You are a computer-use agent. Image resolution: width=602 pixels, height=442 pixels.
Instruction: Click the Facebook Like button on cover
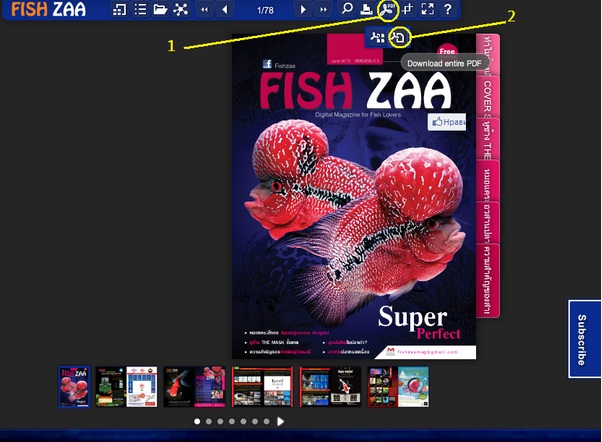click(x=450, y=121)
